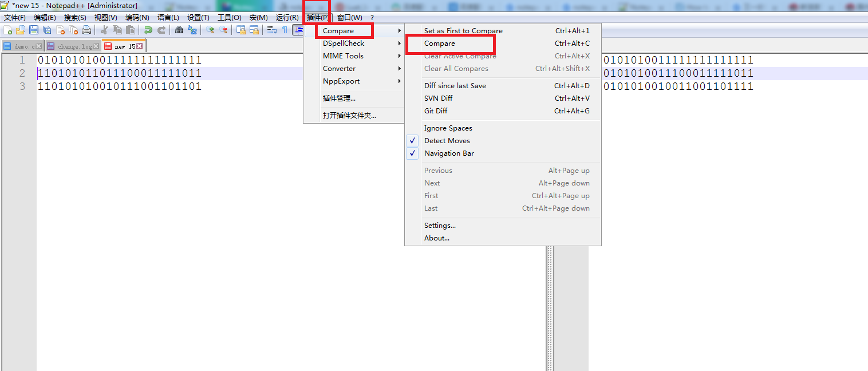Click the Redo arrow icon
This screenshot has width=868, height=371.
161,30
